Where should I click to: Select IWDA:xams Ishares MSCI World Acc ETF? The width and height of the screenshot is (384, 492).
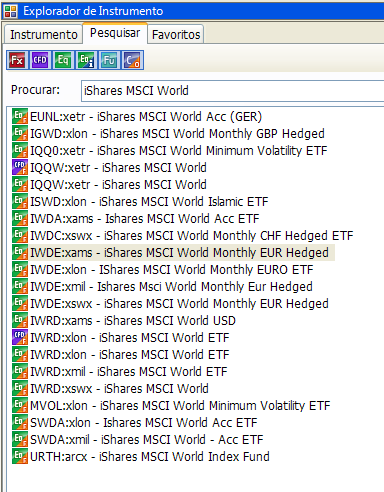pyautogui.click(x=145, y=219)
